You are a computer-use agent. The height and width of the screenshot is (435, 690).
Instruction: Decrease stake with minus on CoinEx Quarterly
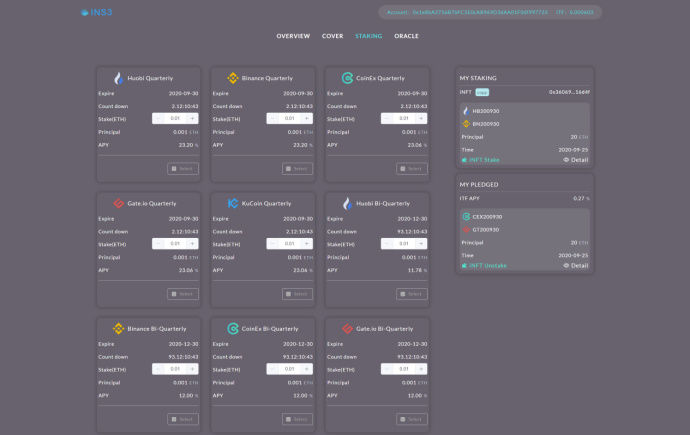click(387, 118)
